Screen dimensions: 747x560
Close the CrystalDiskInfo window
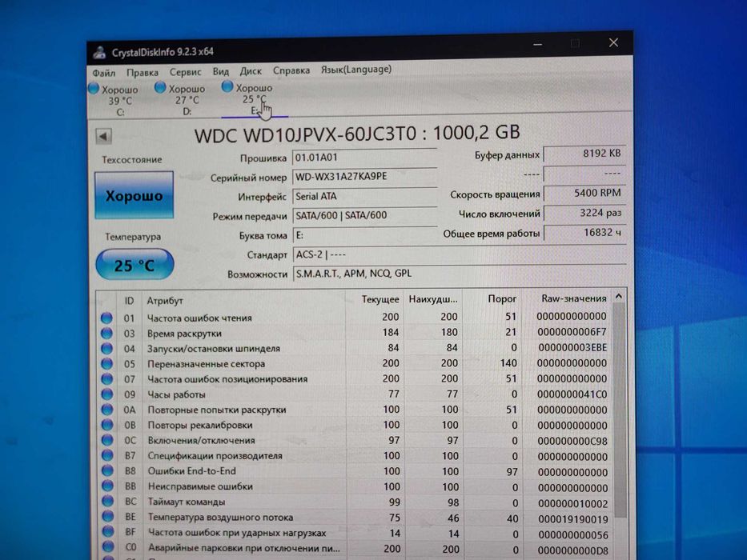(613, 43)
